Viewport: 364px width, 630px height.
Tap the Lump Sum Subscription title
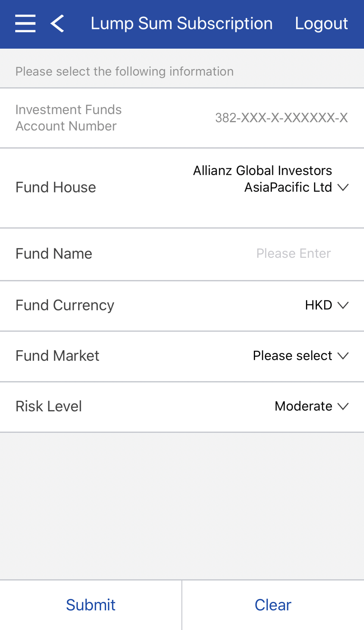click(181, 23)
